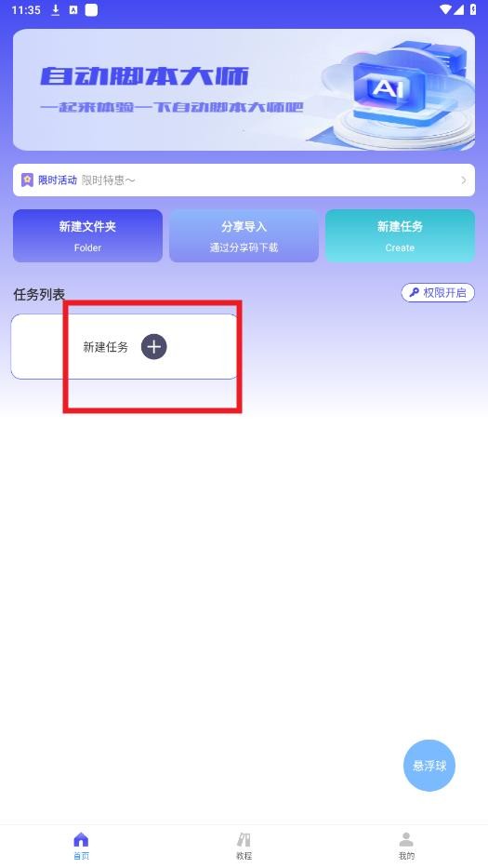
Task: Tap the plus icon beside 新建任务
Action: (x=153, y=346)
